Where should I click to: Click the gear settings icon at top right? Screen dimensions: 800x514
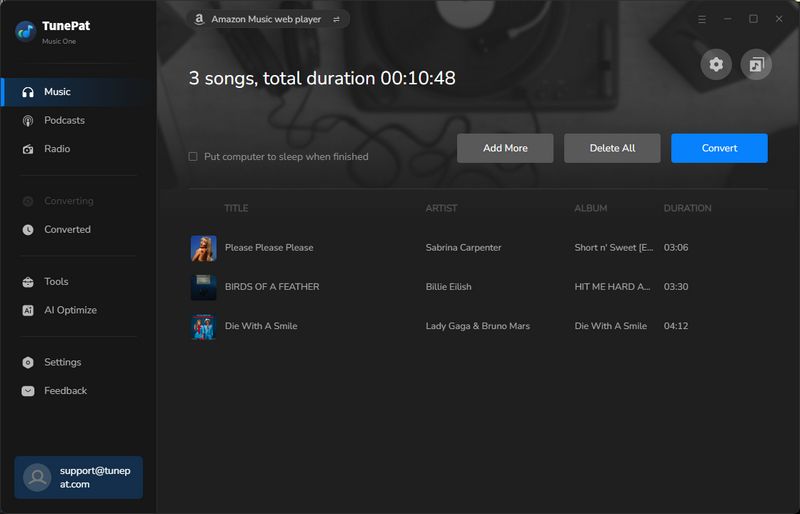pos(716,65)
